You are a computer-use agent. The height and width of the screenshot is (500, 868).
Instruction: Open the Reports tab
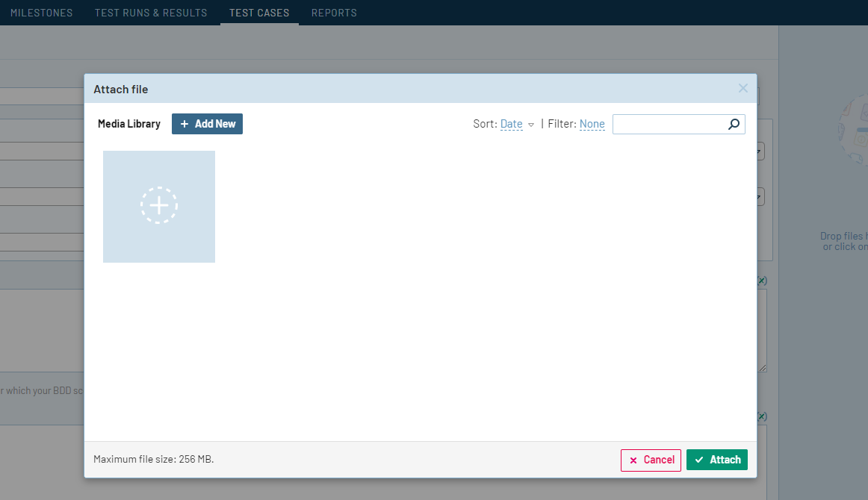(334, 13)
